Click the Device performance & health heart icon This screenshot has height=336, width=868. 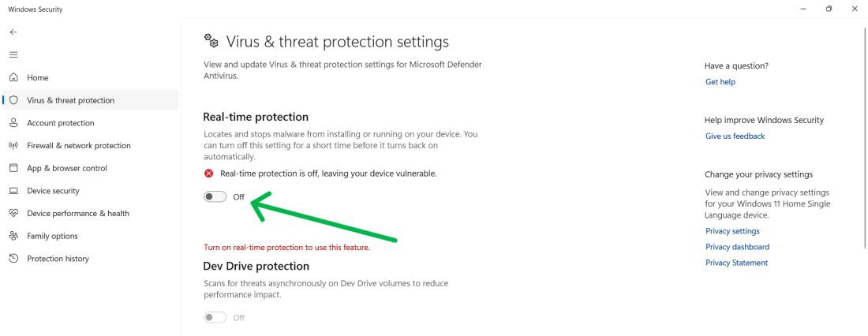13,213
